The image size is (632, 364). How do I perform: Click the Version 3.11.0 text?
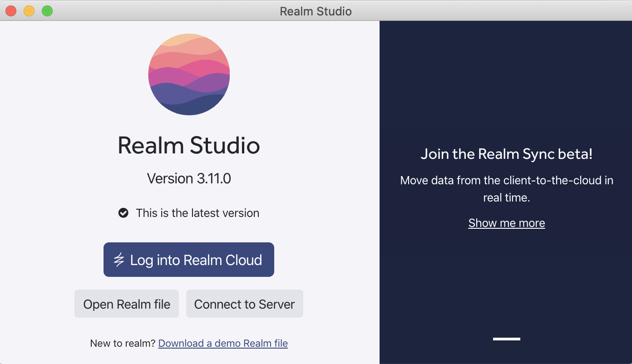189,178
